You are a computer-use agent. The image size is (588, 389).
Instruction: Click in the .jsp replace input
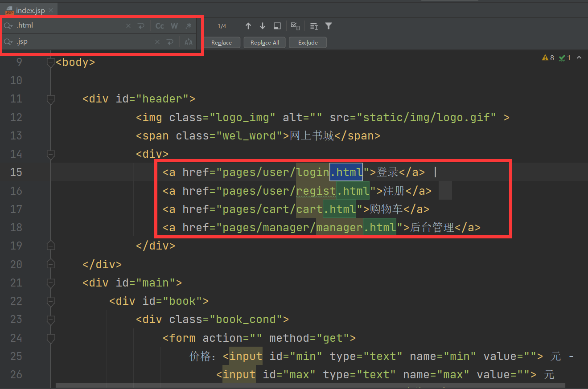point(82,42)
